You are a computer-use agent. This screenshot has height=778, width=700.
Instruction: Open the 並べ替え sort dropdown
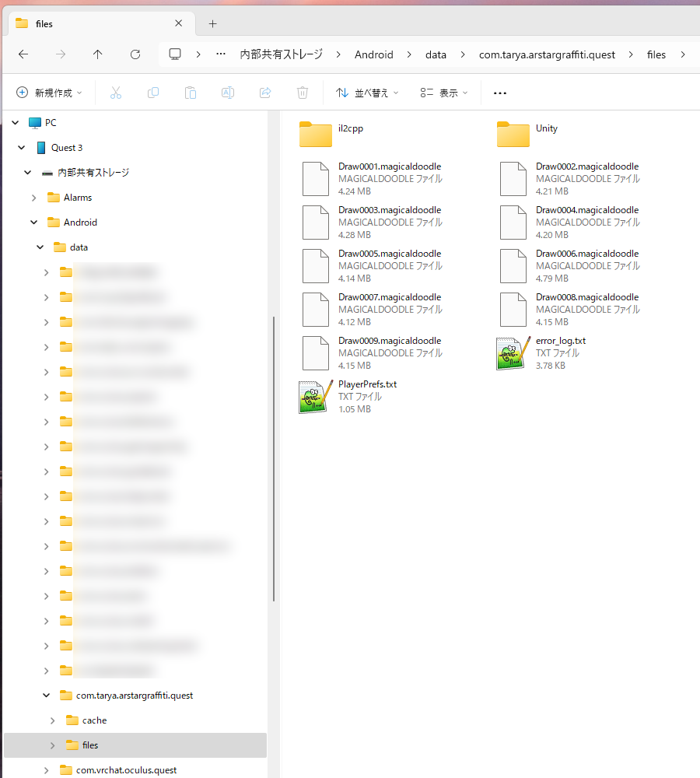click(x=367, y=93)
